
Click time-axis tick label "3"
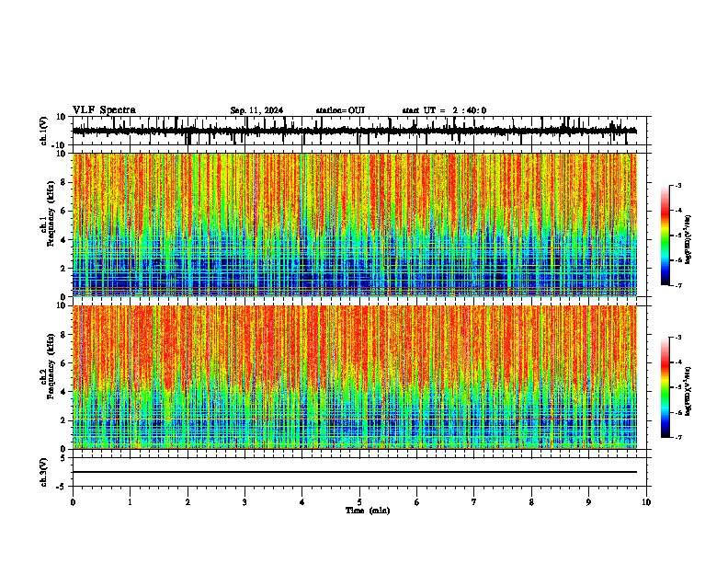pyautogui.click(x=245, y=502)
